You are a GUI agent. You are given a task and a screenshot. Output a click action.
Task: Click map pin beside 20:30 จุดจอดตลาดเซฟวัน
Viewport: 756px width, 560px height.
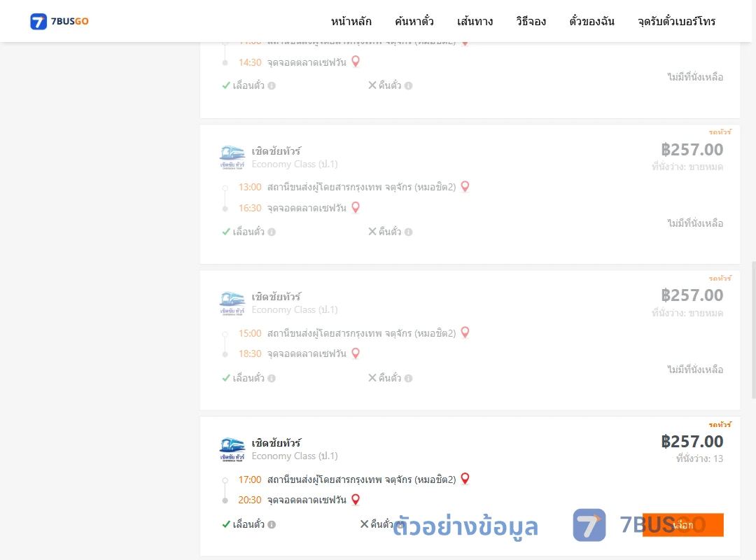point(356,499)
